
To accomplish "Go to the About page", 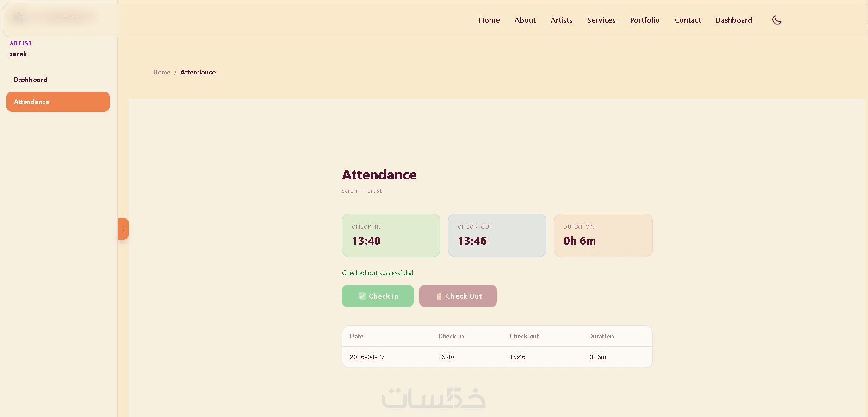I will tap(525, 20).
